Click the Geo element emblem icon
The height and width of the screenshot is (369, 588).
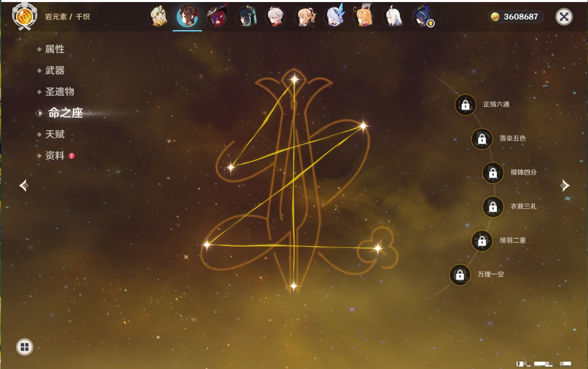click(x=24, y=16)
